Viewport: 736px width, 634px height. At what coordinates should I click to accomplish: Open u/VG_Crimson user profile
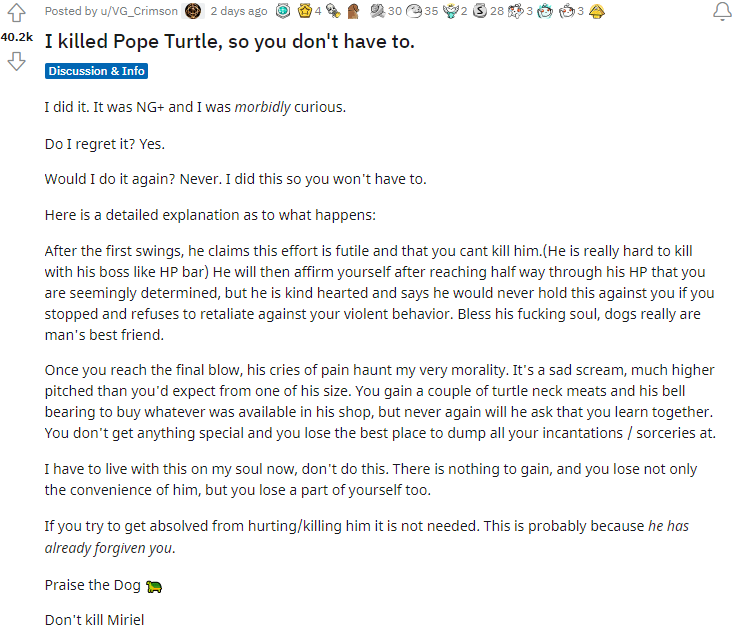139,11
